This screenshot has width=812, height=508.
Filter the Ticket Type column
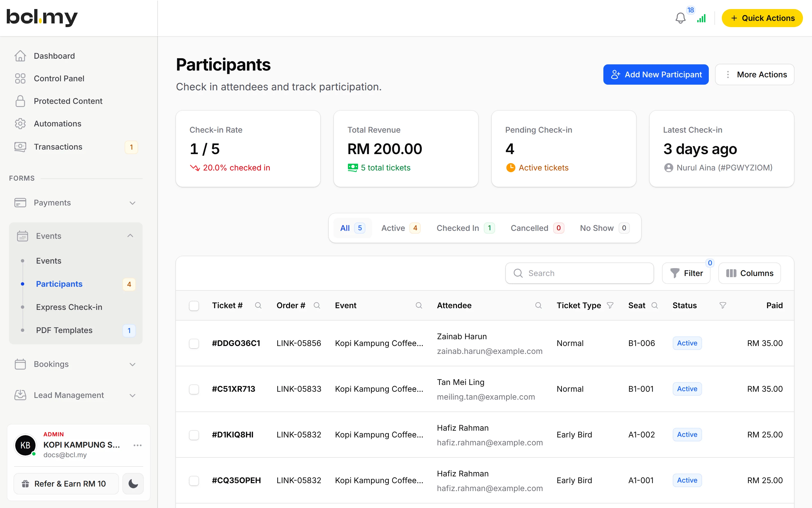[610, 305]
